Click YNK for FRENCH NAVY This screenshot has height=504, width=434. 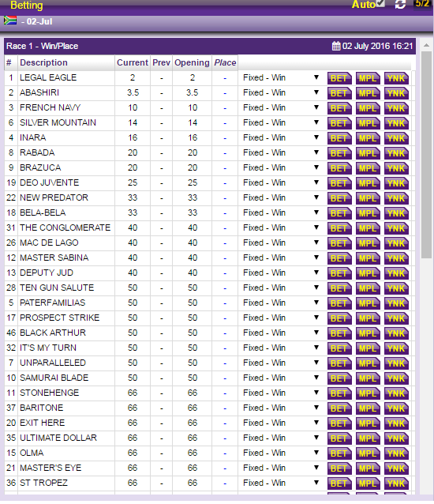coord(396,108)
